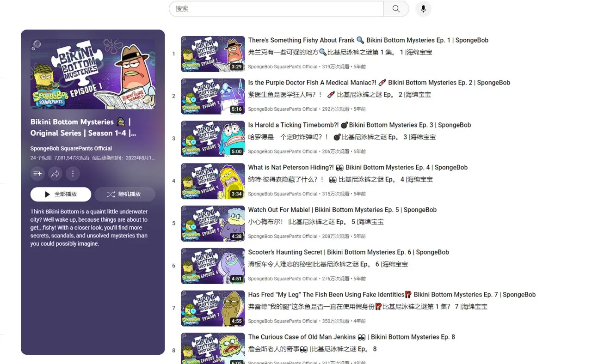Click translated subtitle 小心梅布尔

click(x=316, y=222)
